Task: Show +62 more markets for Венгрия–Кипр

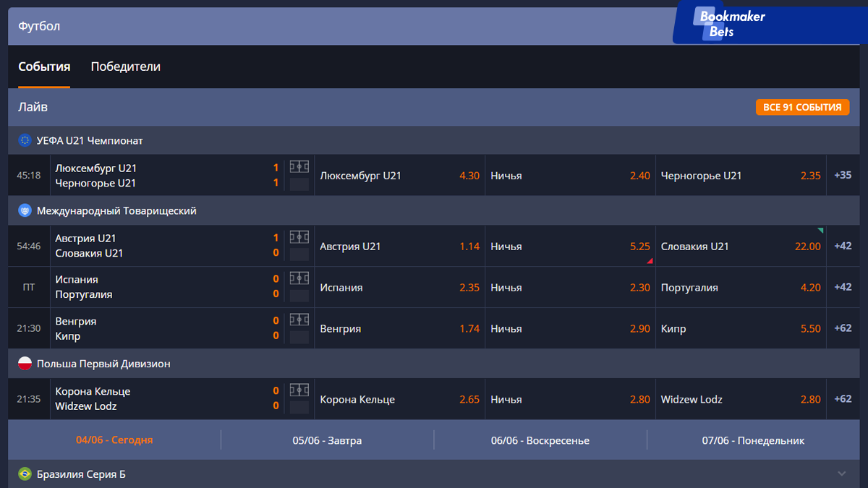Action: pos(843,328)
